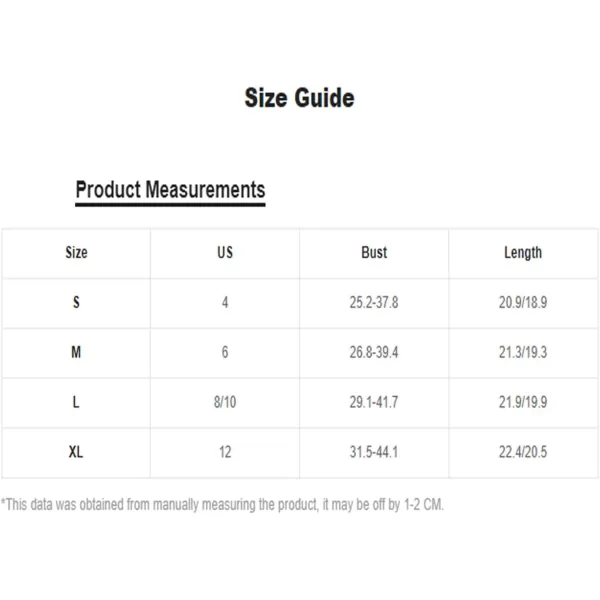Select the M size row label
This screenshot has height=600, width=600.
76,352
